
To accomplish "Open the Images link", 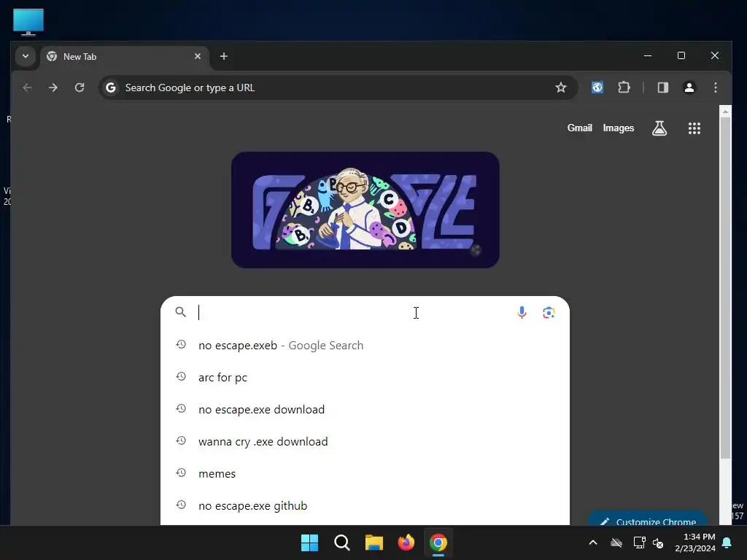I will 619,128.
